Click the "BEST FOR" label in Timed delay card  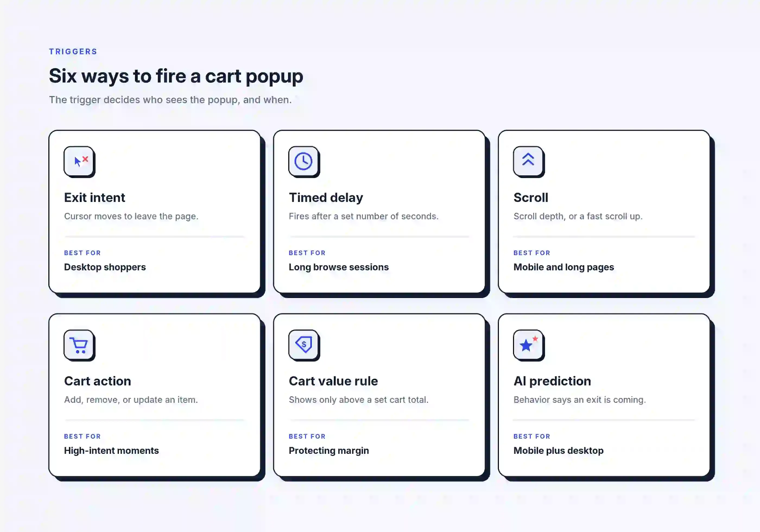(307, 253)
